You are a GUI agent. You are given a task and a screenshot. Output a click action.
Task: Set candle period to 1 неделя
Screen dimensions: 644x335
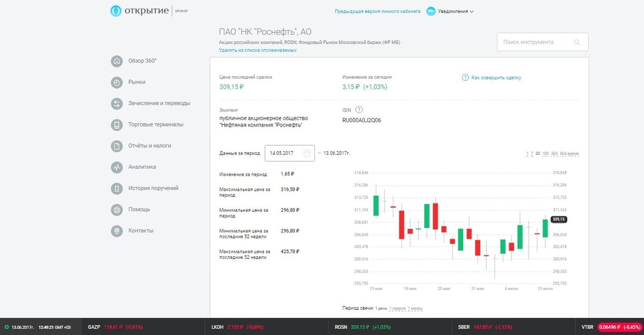(x=397, y=308)
